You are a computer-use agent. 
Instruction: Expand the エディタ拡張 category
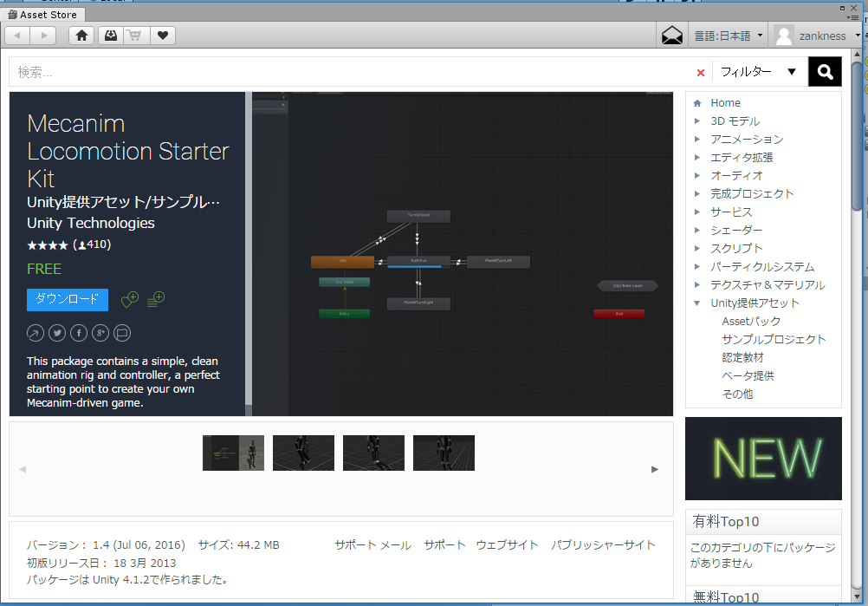click(x=697, y=157)
